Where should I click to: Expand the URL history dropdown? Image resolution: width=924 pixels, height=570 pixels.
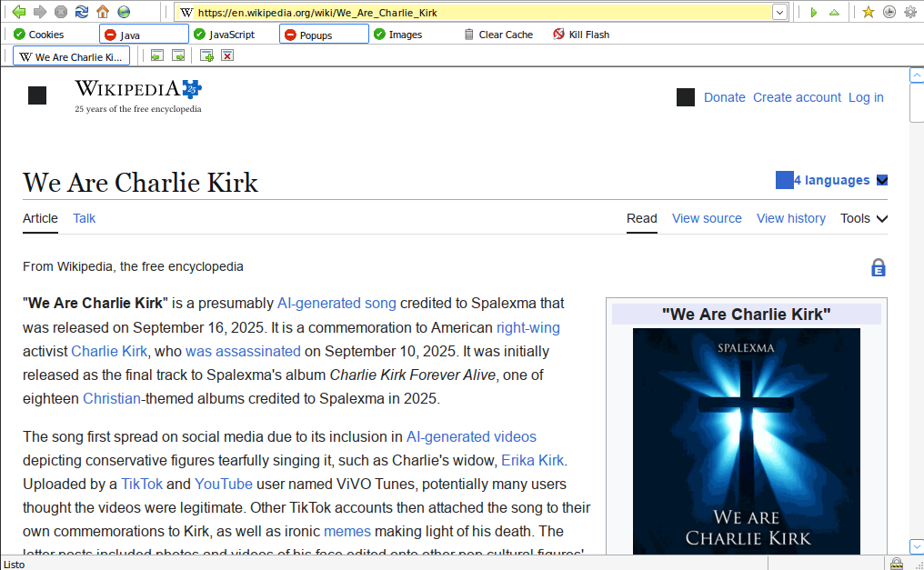(779, 12)
